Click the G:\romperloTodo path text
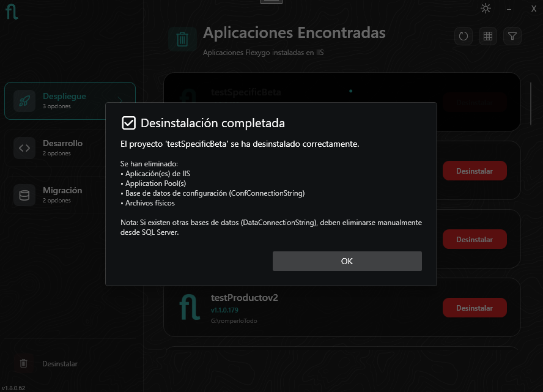 (x=234, y=321)
